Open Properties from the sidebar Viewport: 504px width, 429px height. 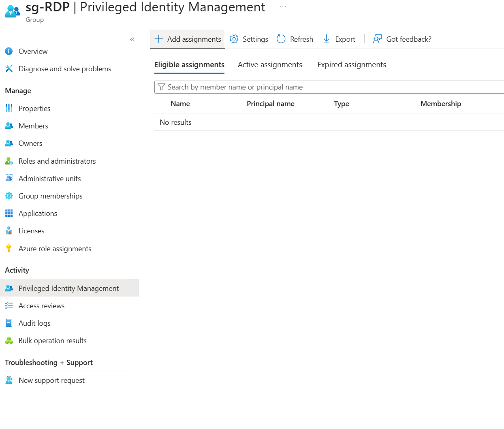(x=34, y=109)
